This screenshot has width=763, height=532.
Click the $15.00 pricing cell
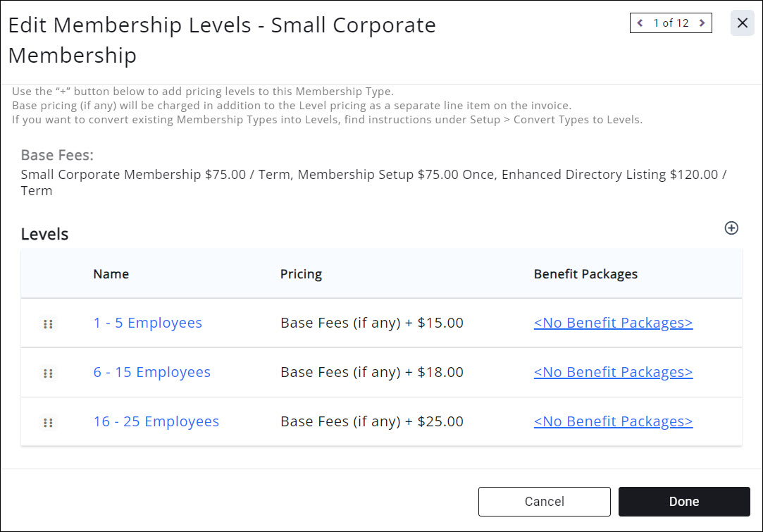click(371, 323)
